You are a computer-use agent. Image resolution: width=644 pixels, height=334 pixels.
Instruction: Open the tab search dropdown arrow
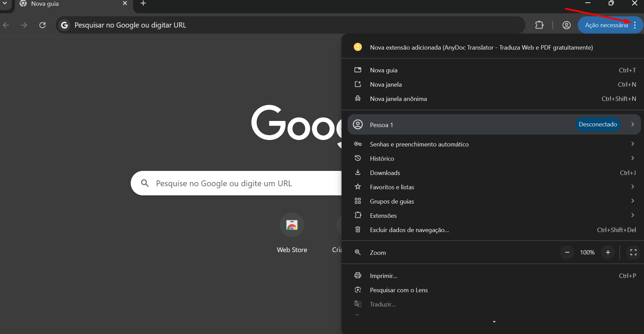click(5, 3)
